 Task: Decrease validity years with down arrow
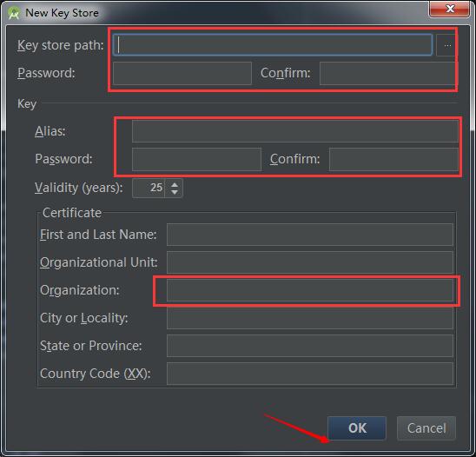(175, 193)
